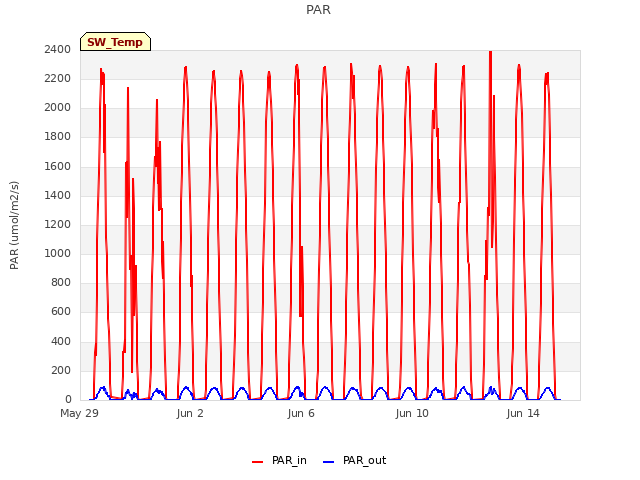The width and height of the screenshot is (640, 480).
Task: Click the 1800 y-axis tick label
Action: pyautogui.click(x=58, y=137)
